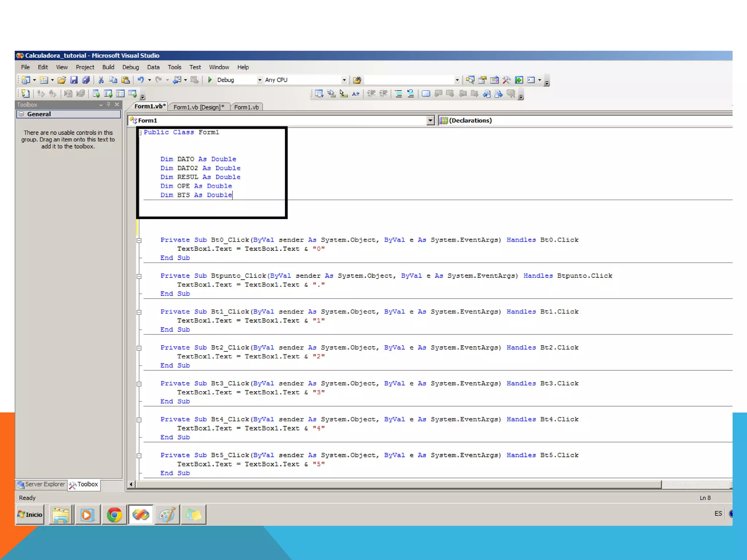Viewport: 747px width, 560px height.
Task: Switch to Server Explorer panel tab
Action: point(41,485)
